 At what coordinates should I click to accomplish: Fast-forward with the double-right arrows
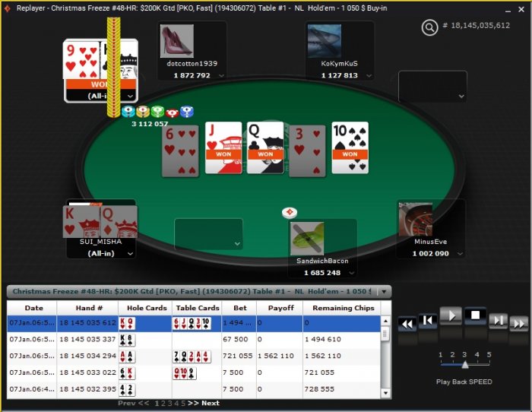519,324
